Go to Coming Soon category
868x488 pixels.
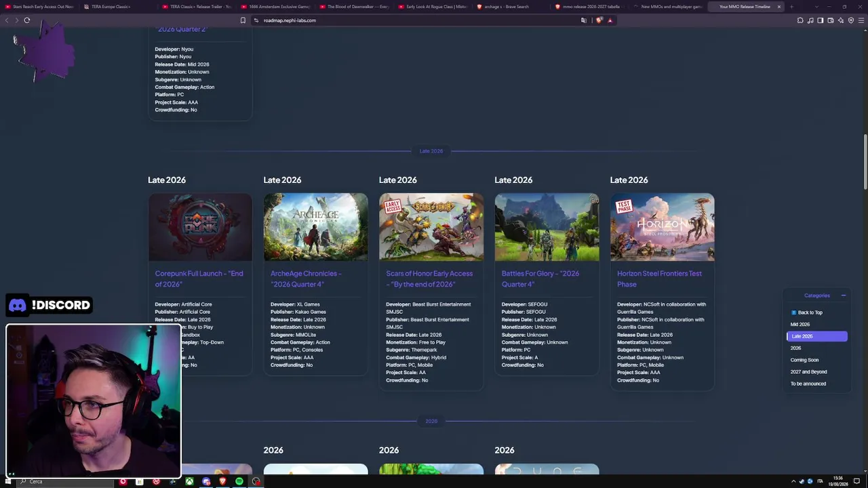(804, 360)
